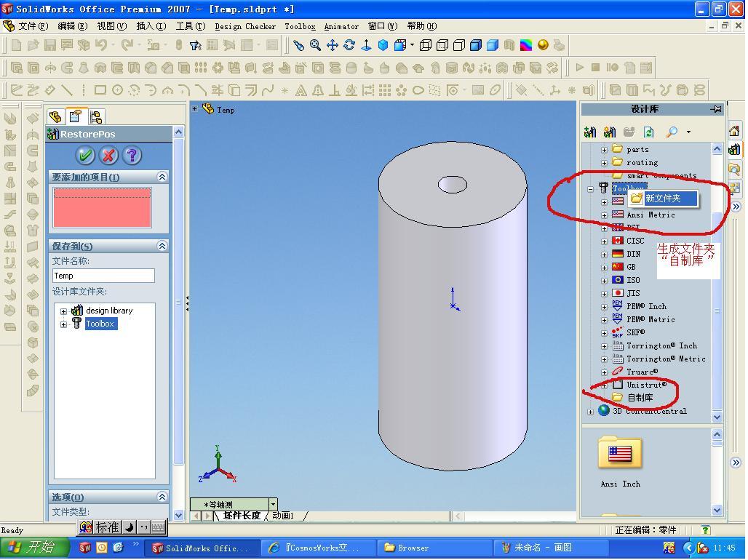
Task: Click the Stop animation control
Action: [595, 68]
